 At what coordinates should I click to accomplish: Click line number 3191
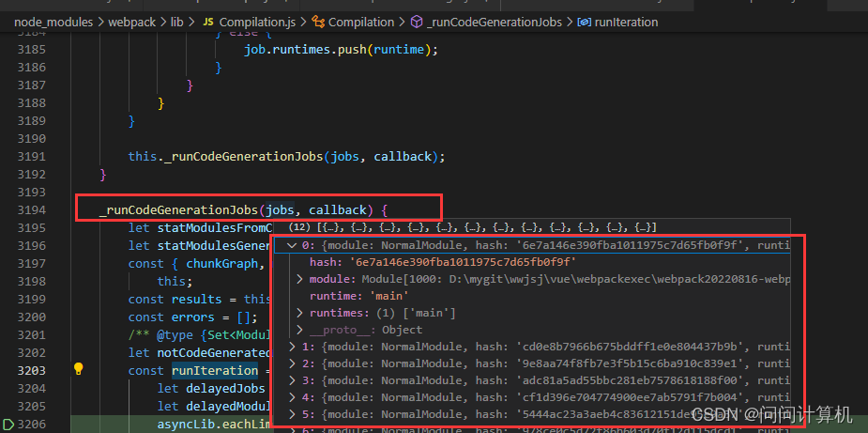31,156
